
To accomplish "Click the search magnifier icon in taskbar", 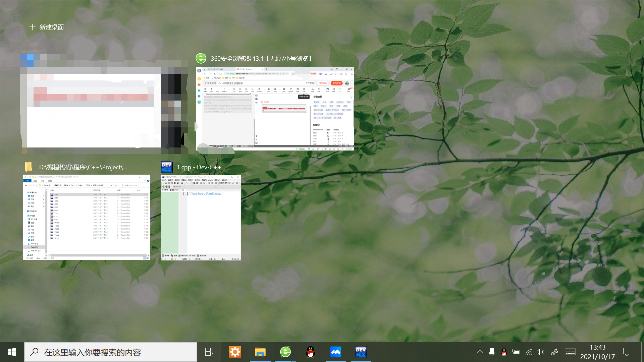I will tap(34, 352).
